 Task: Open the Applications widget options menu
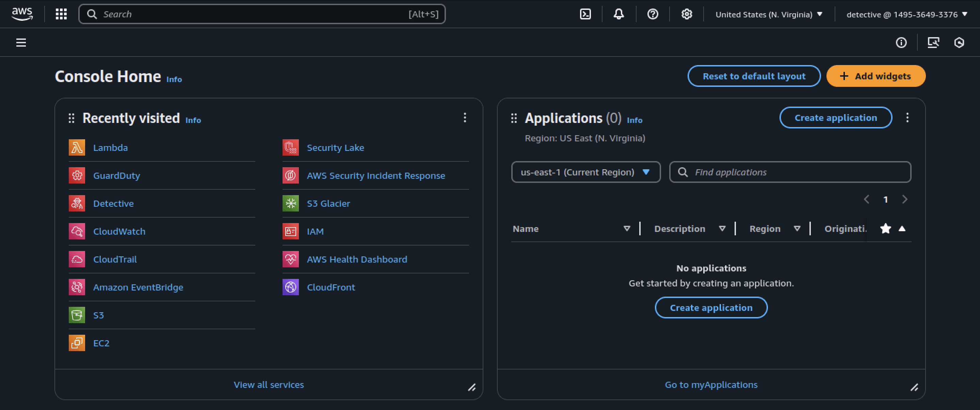pos(907,117)
